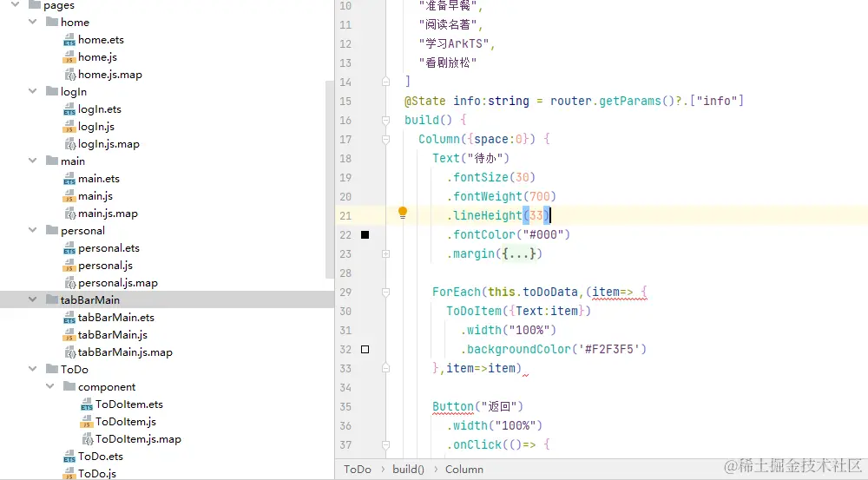Collapse the component folder tree node
868x480 pixels.
[x=49, y=386]
